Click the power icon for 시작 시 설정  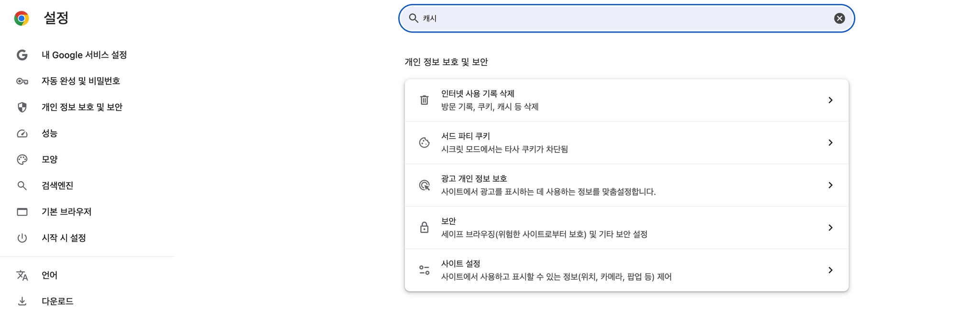[x=22, y=238]
